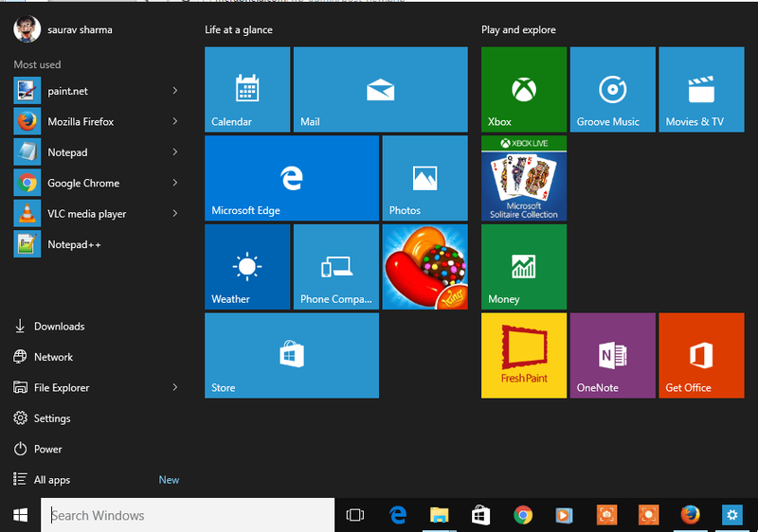758x532 pixels.
Task: Click the Life at a glance heading
Action: coord(239,30)
